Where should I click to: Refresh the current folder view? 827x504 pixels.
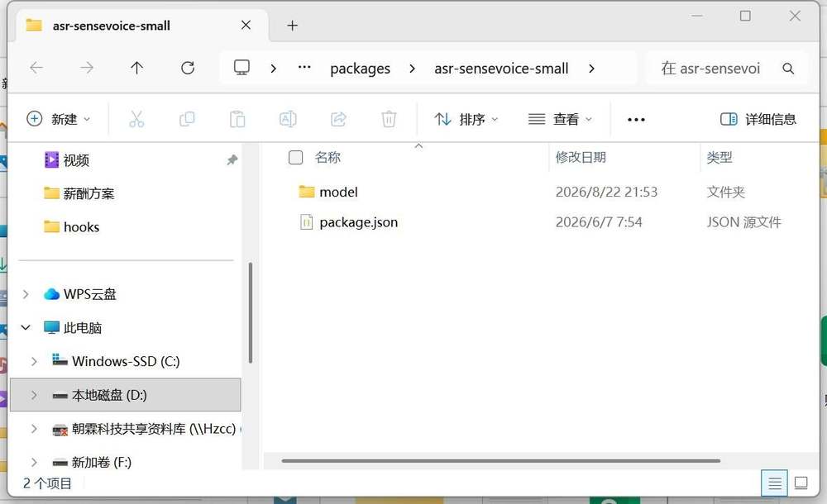click(x=188, y=68)
